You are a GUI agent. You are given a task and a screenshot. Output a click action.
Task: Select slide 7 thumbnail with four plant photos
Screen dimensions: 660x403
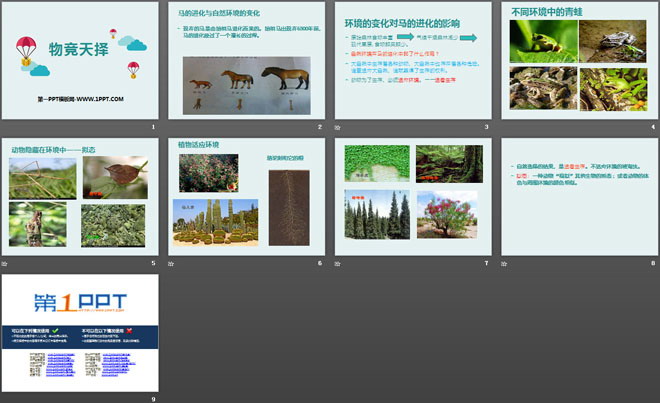(413, 197)
